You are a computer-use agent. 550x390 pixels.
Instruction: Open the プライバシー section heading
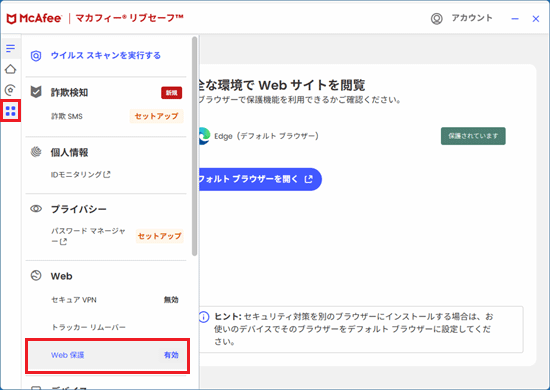[x=79, y=209]
